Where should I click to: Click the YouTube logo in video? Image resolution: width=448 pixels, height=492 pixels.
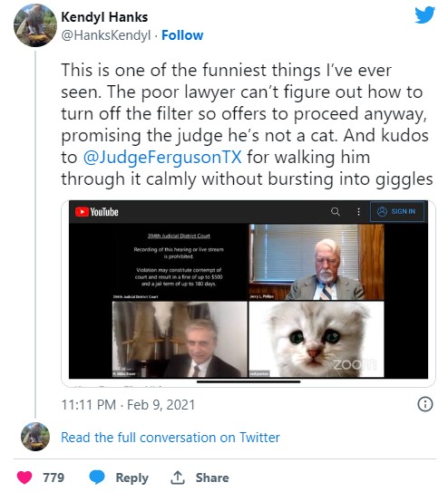[x=97, y=212]
